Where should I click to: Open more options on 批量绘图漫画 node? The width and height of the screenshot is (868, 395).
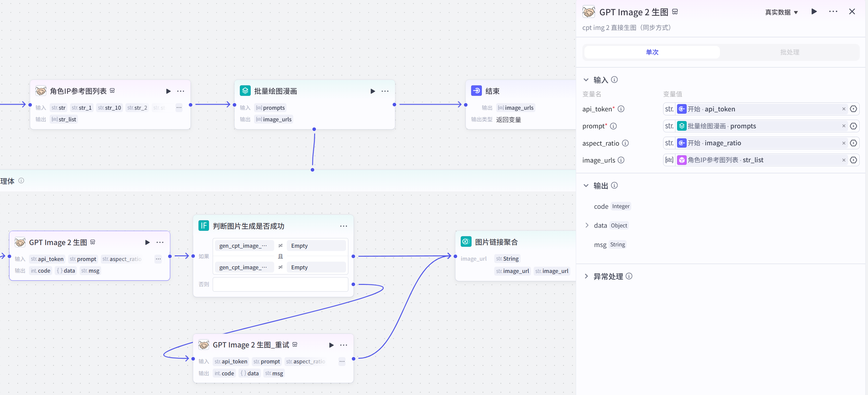point(385,91)
